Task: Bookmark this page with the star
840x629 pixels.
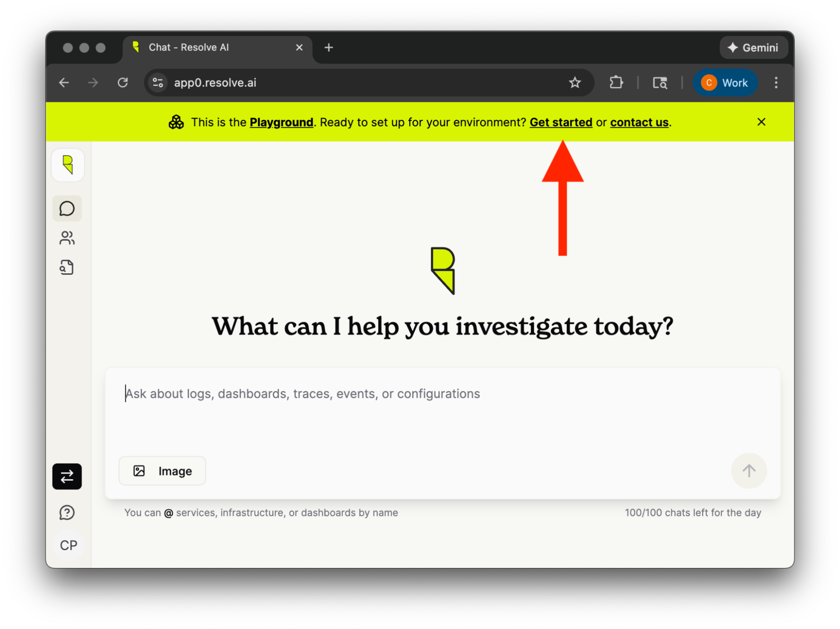Action: (575, 83)
